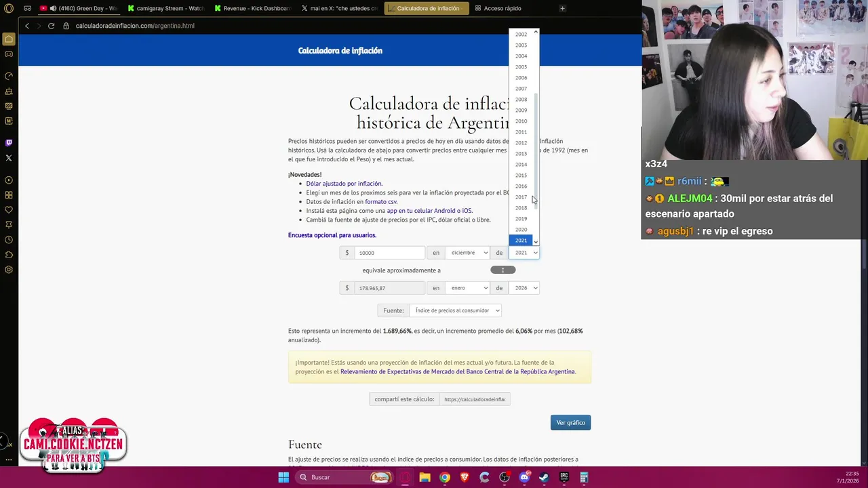The image size is (868, 488).
Task: Click the browser back arrow
Action: pyautogui.click(x=27, y=26)
